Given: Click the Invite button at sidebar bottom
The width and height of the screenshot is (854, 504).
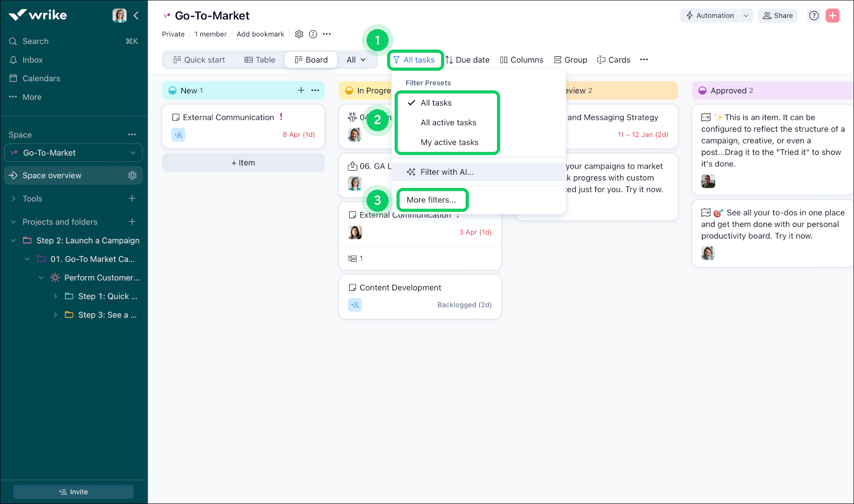Looking at the screenshot, I should [73, 492].
